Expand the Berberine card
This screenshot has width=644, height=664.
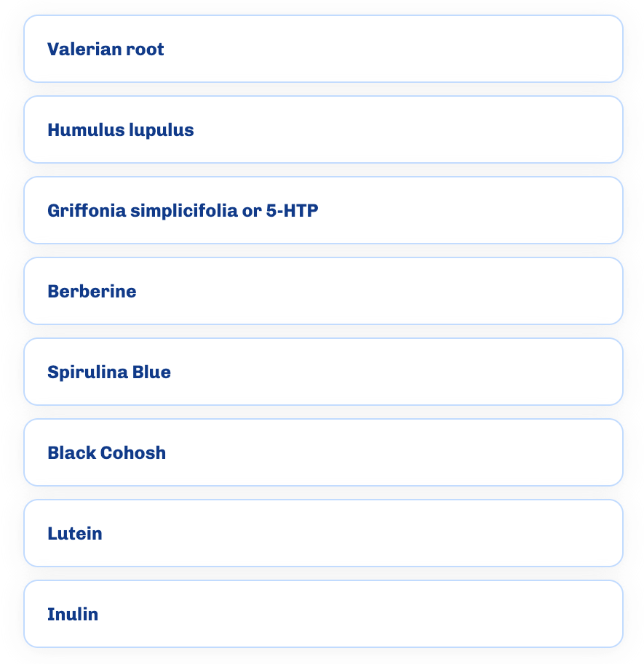click(x=323, y=291)
